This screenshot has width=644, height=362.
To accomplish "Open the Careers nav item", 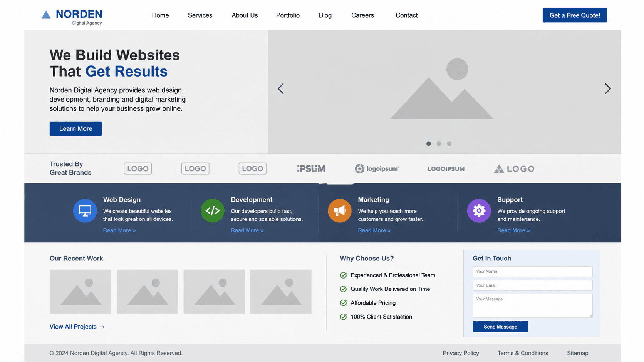I will [x=362, y=15].
